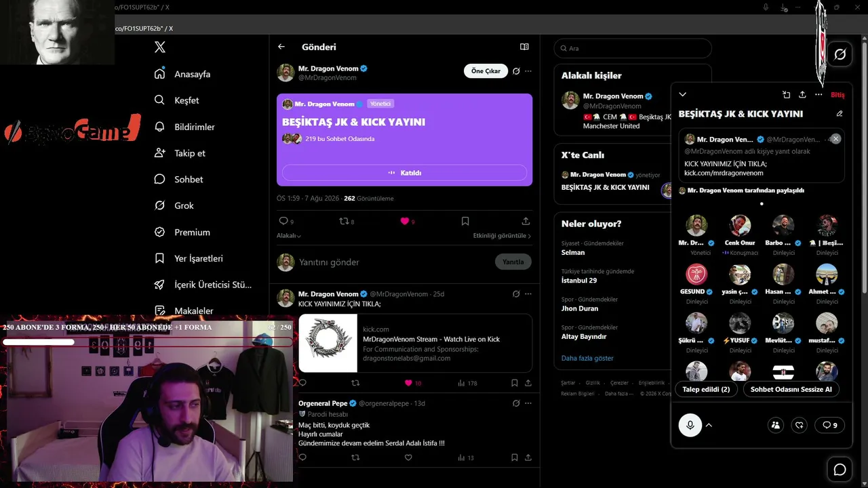Click the Ara search field

click(x=633, y=48)
